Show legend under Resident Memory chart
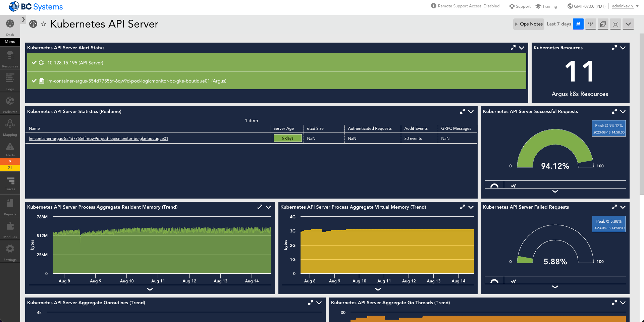The image size is (644, 322). point(150,289)
